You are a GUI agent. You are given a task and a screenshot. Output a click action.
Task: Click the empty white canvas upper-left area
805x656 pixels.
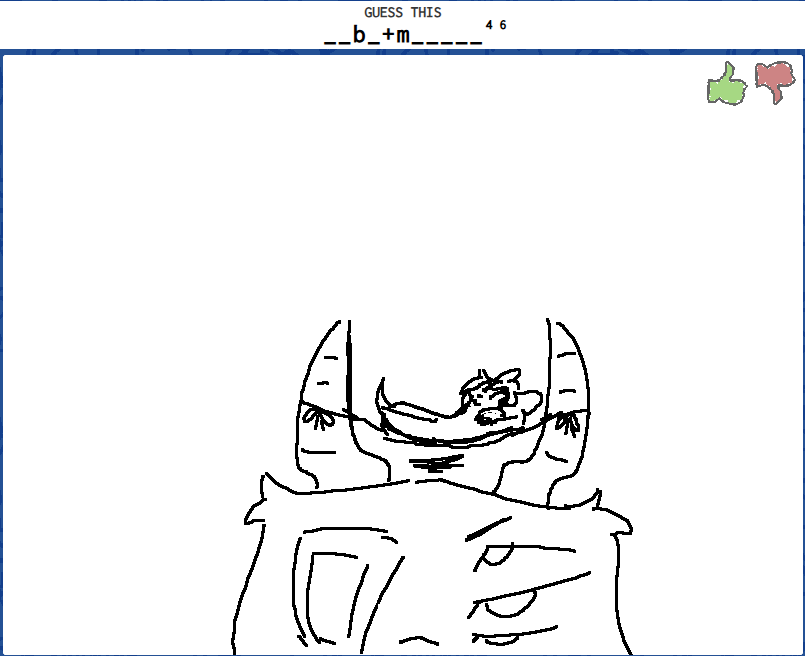point(150,180)
